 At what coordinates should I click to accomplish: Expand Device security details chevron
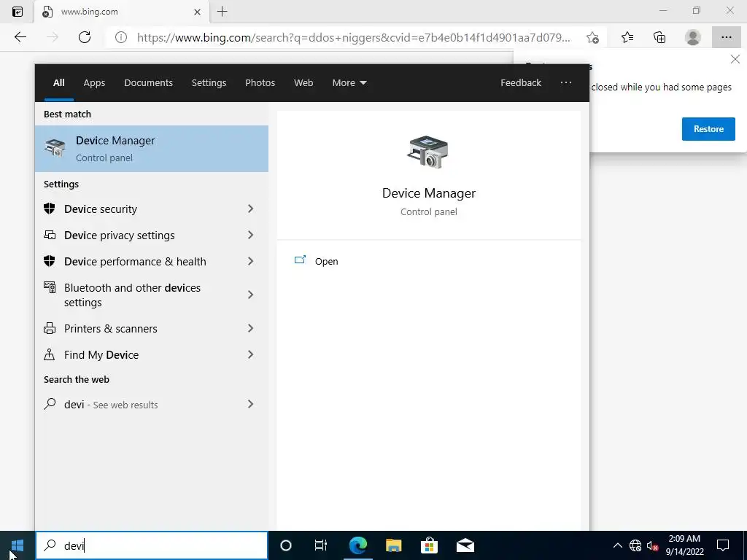(x=251, y=209)
